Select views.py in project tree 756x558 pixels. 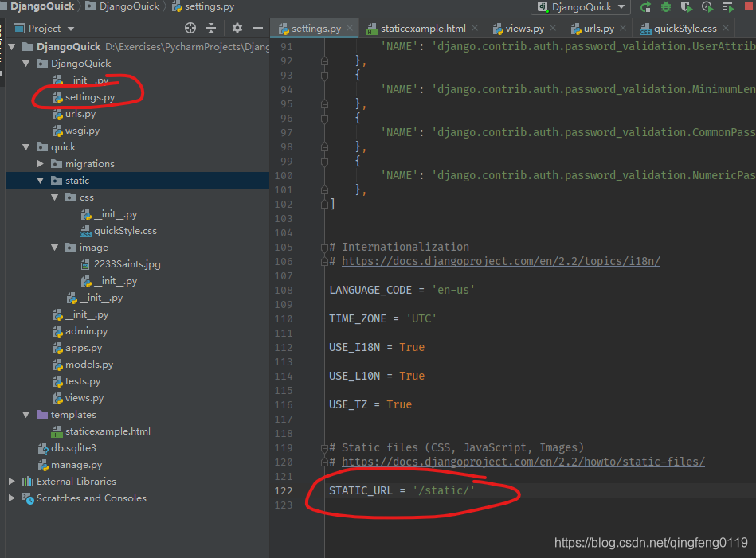84,398
